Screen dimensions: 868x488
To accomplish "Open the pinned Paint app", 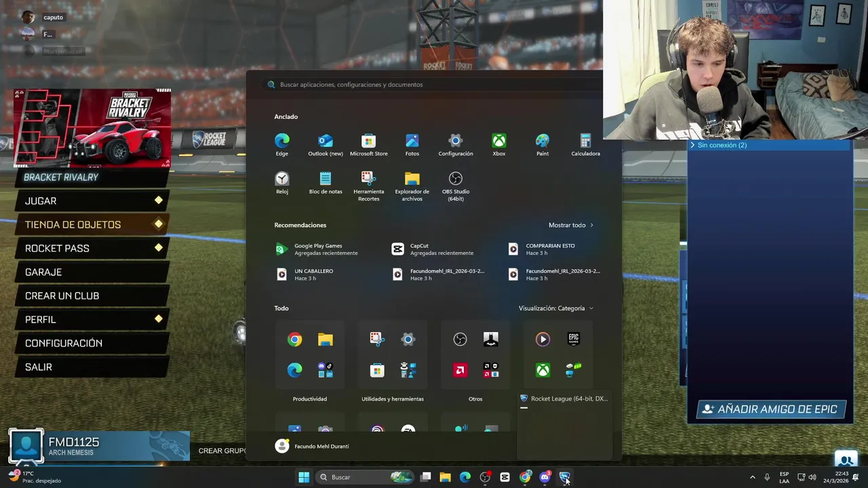I will point(542,145).
